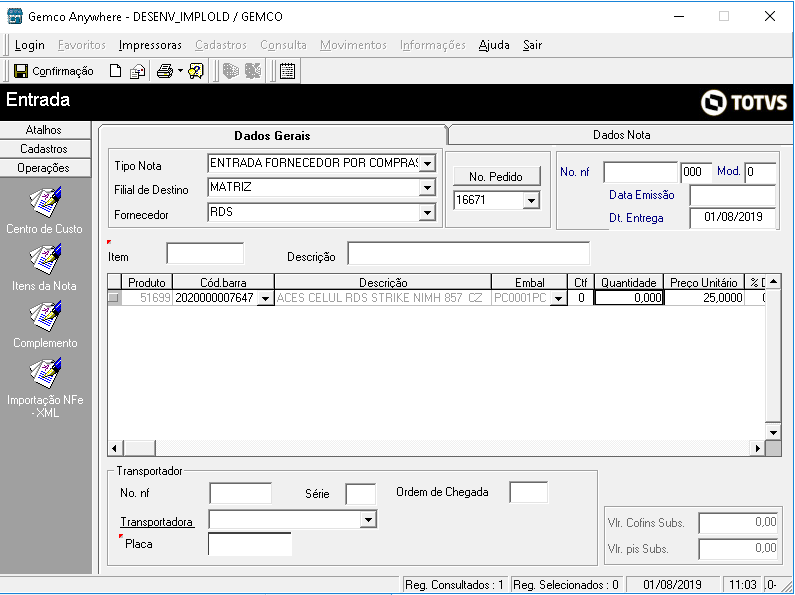Click the Operações sidebar button
The width and height of the screenshot is (795, 595).
tap(44, 168)
